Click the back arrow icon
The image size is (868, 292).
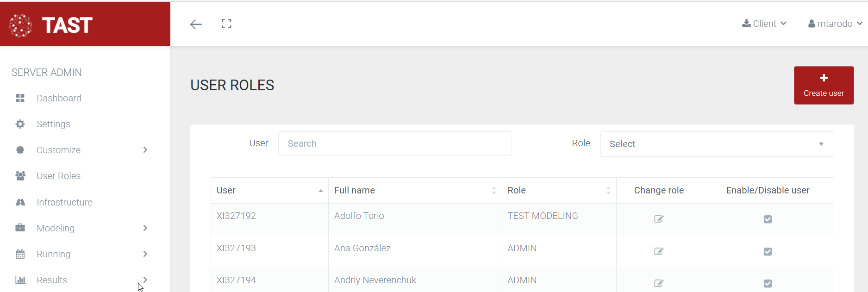196,25
